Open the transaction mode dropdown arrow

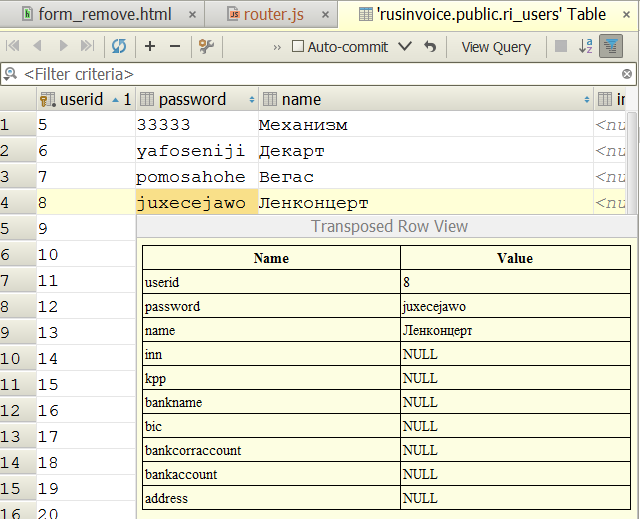pos(405,47)
